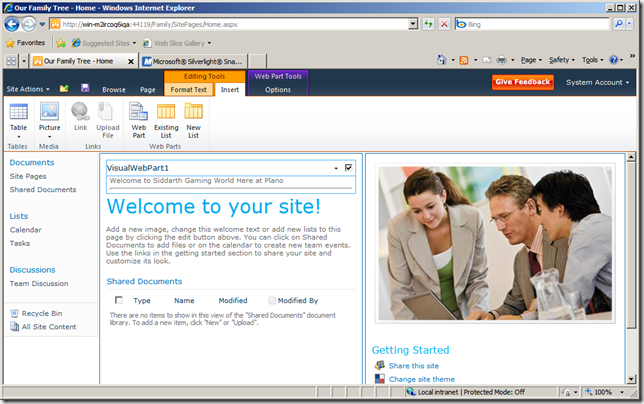The image size is (644, 404).
Task: Open the Site Actions menu
Action: pos(28,89)
